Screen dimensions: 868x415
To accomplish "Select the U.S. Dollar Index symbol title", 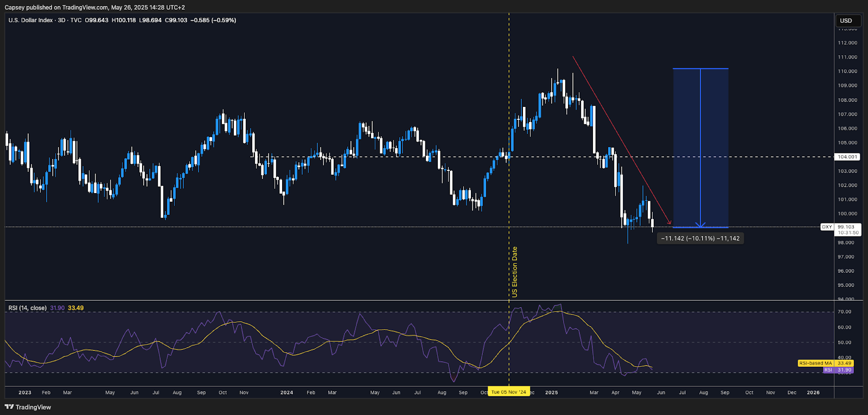I will 30,20.
